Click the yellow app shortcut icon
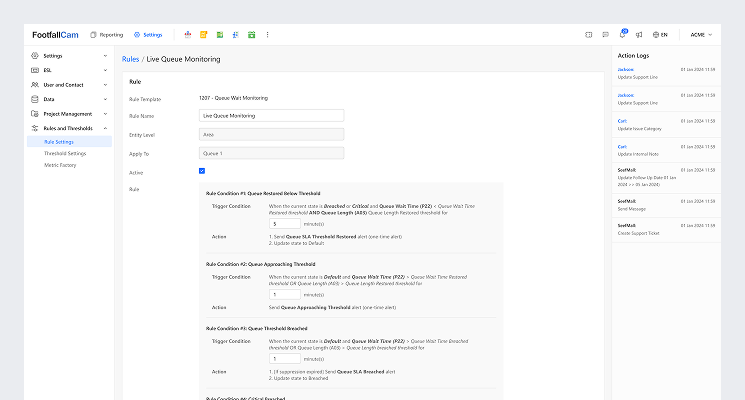 (x=203, y=35)
